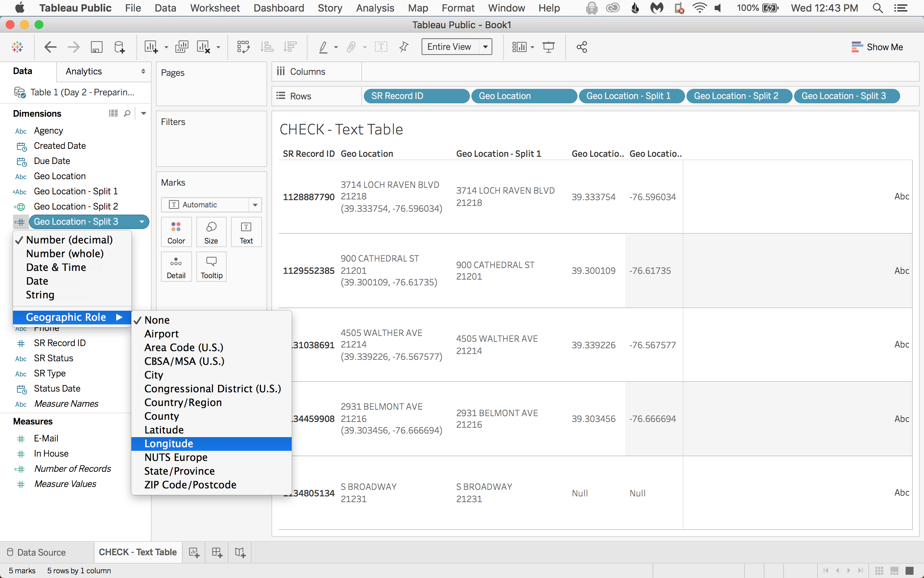
Task: Click the Sort Descending toolbar icon
Action: tap(291, 47)
